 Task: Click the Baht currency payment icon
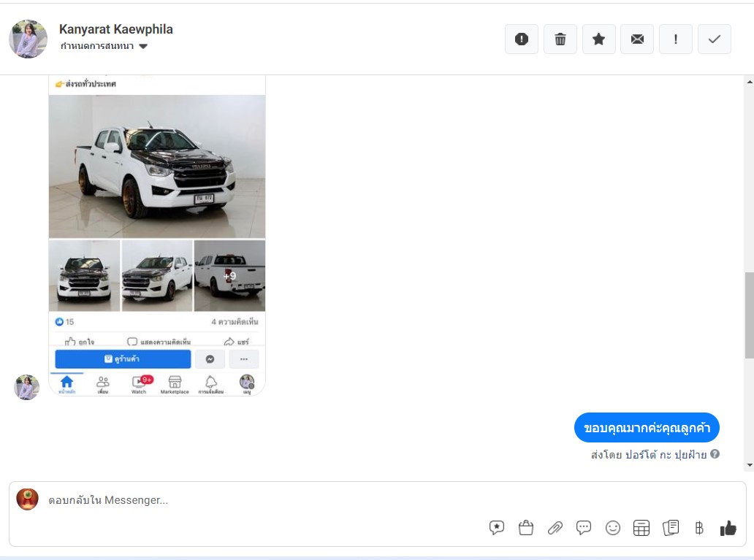click(x=699, y=528)
